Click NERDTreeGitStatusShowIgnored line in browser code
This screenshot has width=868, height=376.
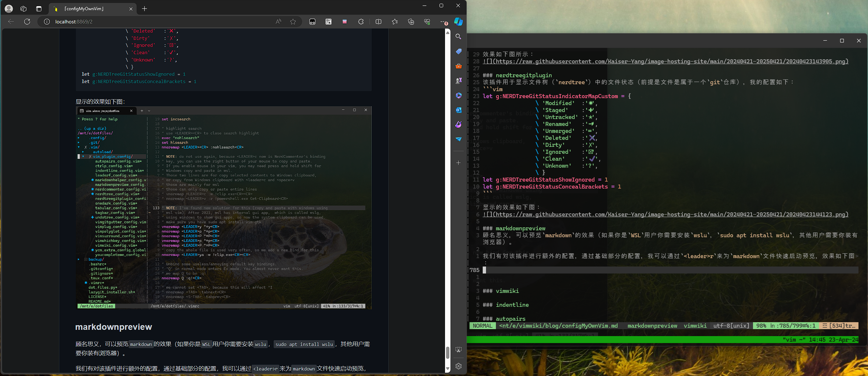point(134,74)
